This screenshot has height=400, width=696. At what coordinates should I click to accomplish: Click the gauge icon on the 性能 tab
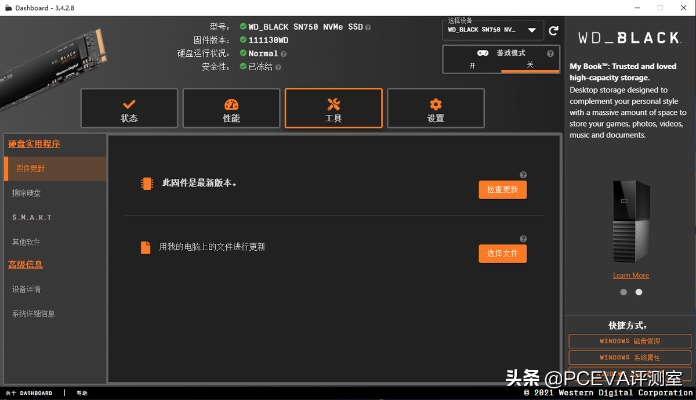[x=231, y=104]
